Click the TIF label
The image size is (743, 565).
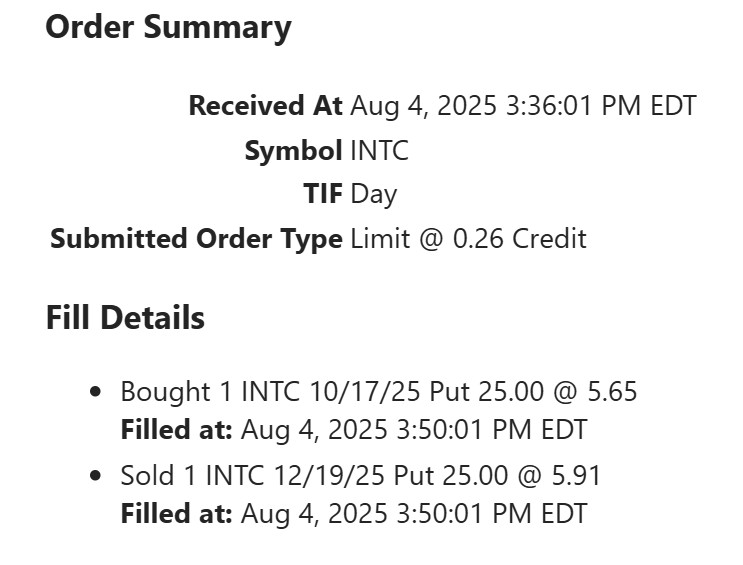[x=323, y=194]
